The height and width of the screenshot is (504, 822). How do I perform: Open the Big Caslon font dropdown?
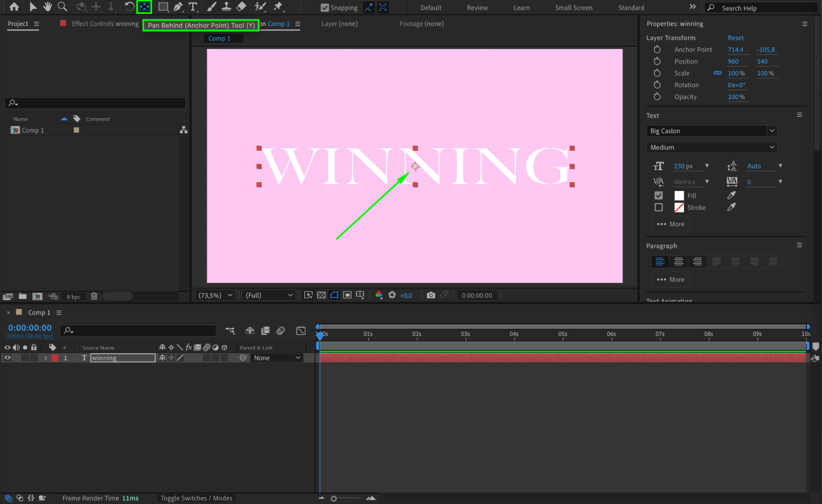pos(711,131)
